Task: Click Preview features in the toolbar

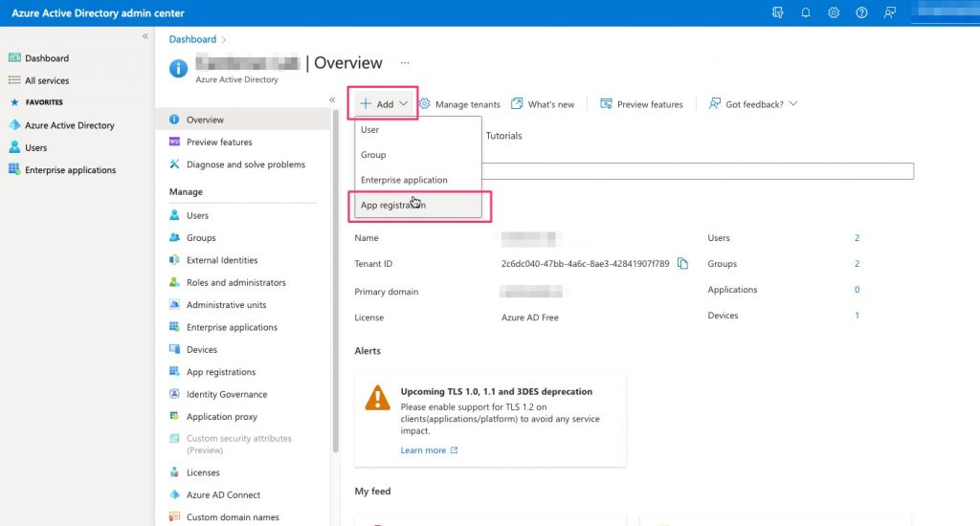Action: pyautogui.click(x=641, y=104)
